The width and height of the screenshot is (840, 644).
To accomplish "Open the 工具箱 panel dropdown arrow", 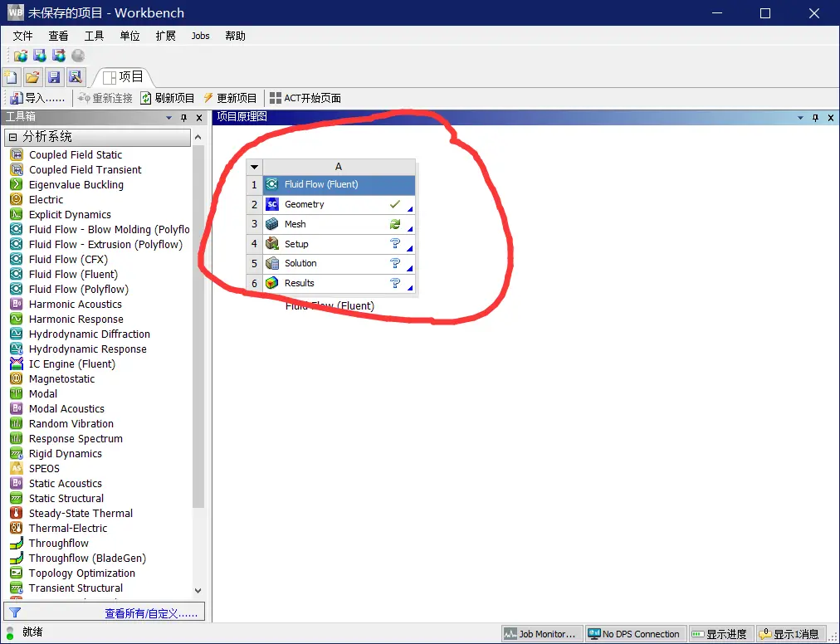I will pos(169,117).
